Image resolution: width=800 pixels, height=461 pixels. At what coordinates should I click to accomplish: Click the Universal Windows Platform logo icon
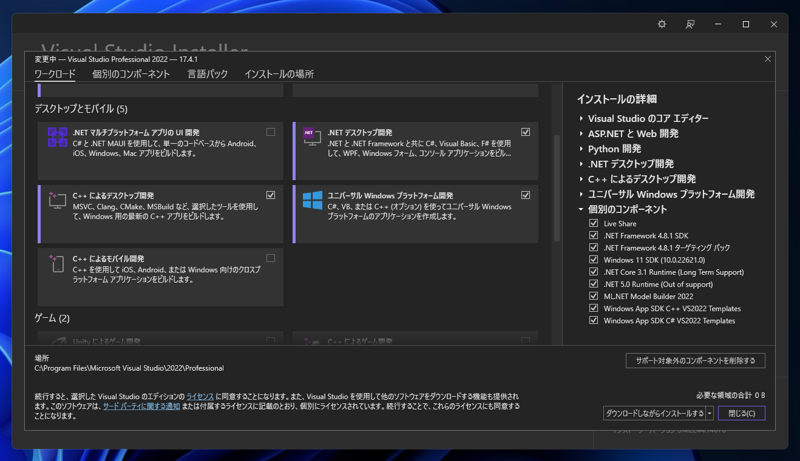(312, 200)
